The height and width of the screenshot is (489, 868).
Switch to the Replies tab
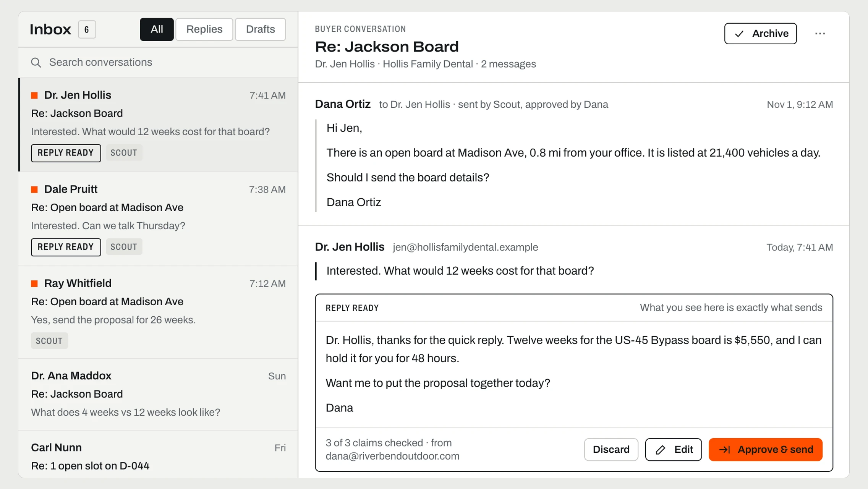[x=204, y=29]
